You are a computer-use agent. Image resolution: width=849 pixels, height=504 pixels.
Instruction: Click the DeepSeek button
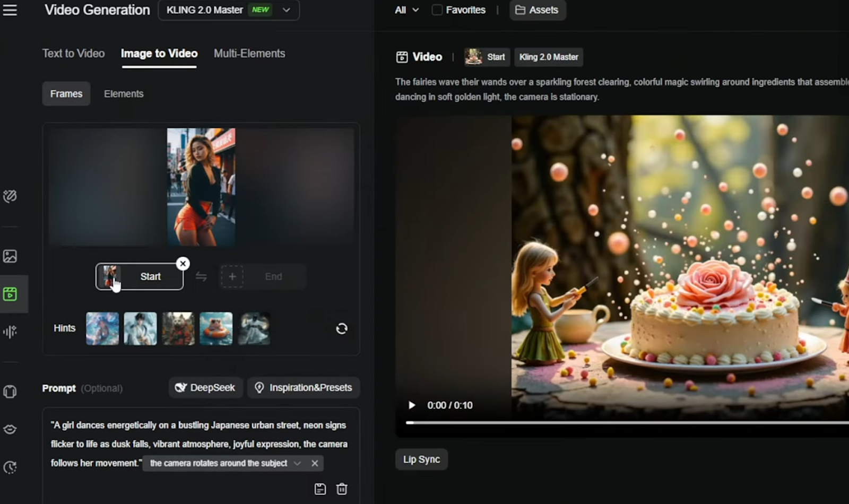tap(205, 388)
